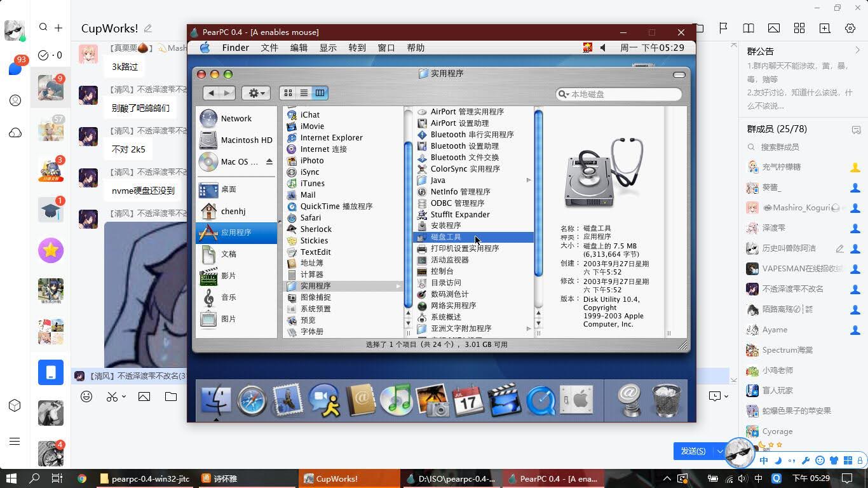Open the Finder gear action menu
The width and height of the screenshot is (868, 488).
tap(257, 93)
